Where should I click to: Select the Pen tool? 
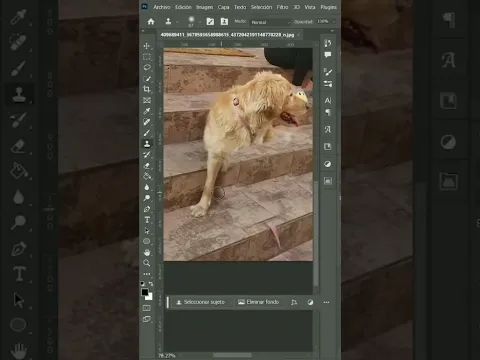[x=147, y=209]
